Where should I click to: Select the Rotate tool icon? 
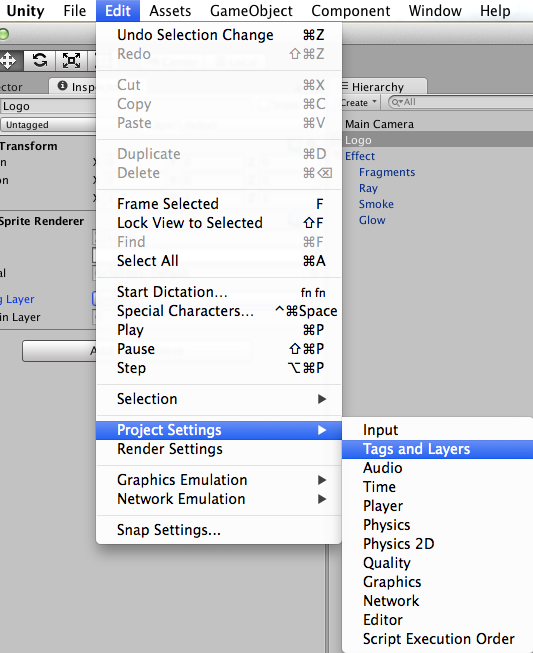click(x=40, y=61)
